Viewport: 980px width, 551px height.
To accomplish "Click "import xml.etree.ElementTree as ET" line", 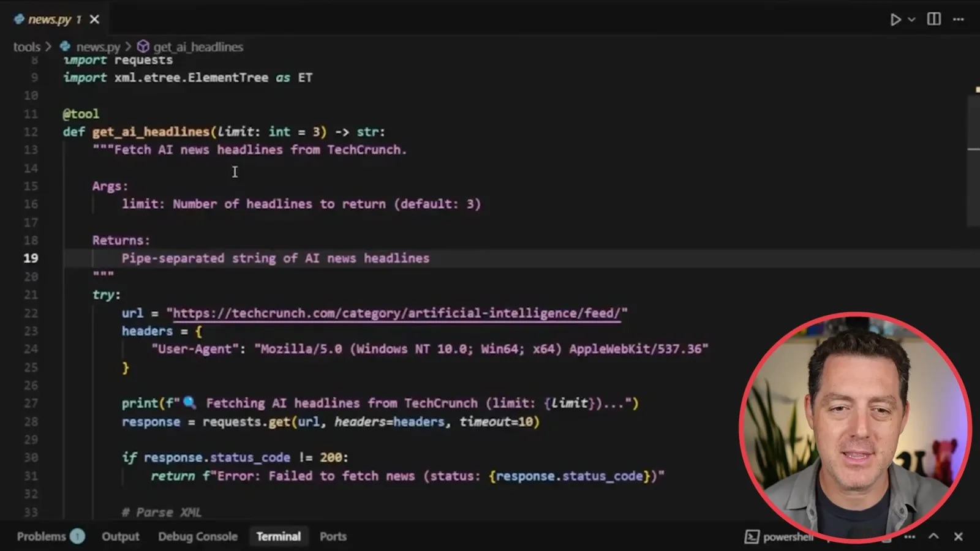I will (187, 78).
